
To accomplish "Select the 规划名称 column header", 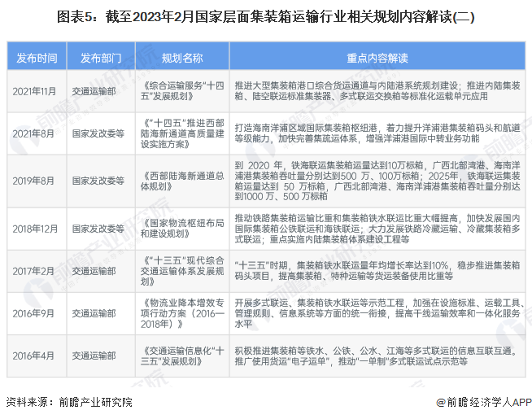I will [x=182, y=58].
